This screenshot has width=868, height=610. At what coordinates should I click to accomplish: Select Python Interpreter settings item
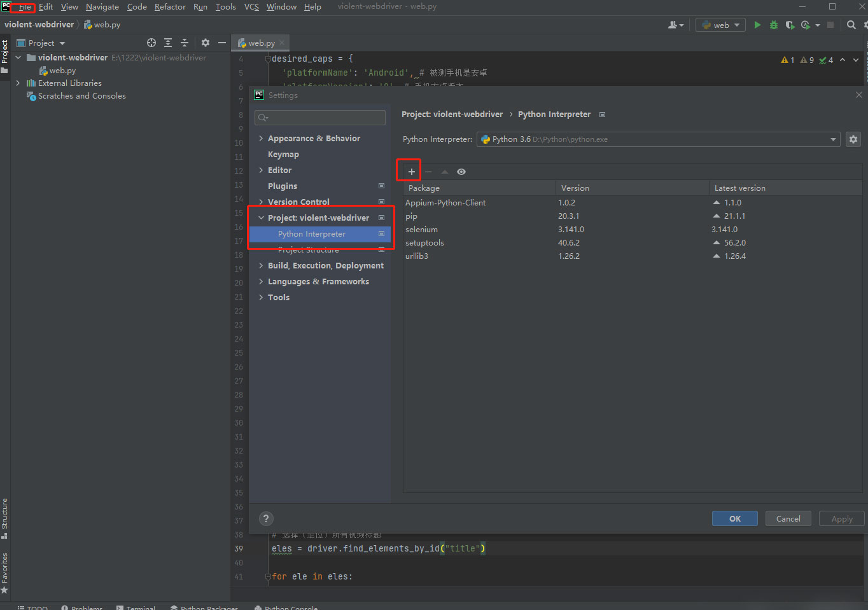click(x=320, y=234)
